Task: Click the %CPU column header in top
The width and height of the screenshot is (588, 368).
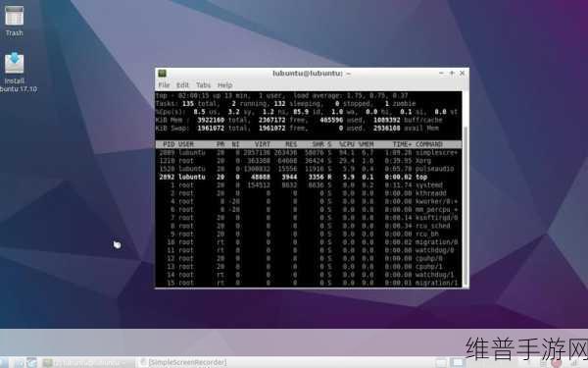Action: click(347, 144)
